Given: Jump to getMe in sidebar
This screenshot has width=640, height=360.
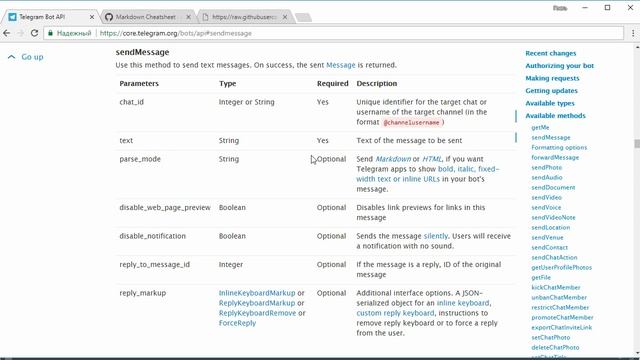Looking at the screenshot, I should pyautogui.click(x=540, y=128).
